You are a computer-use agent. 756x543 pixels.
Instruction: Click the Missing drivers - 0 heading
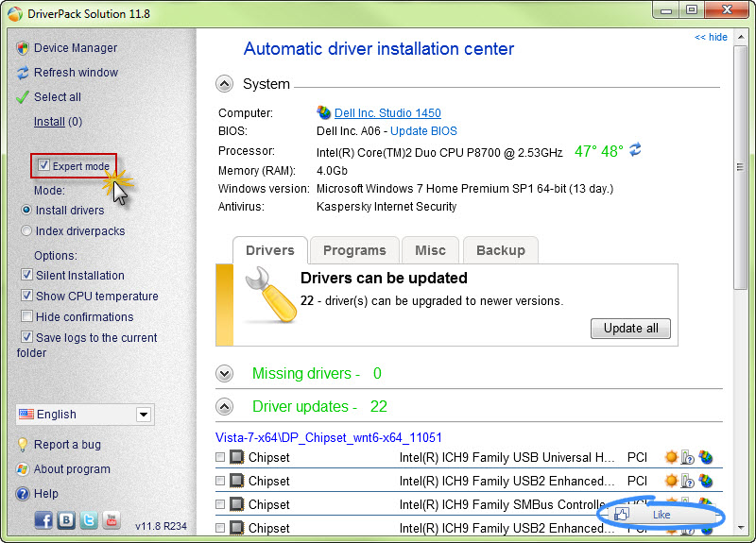(x=317, y=373)
